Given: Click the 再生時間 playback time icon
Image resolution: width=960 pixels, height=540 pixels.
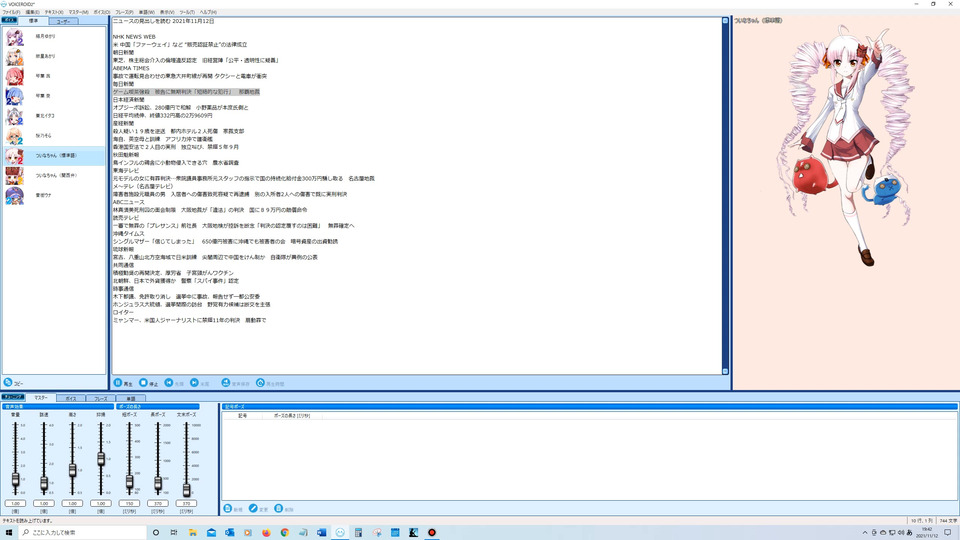Looking at the screenshot, I should [x=260, y=383].
